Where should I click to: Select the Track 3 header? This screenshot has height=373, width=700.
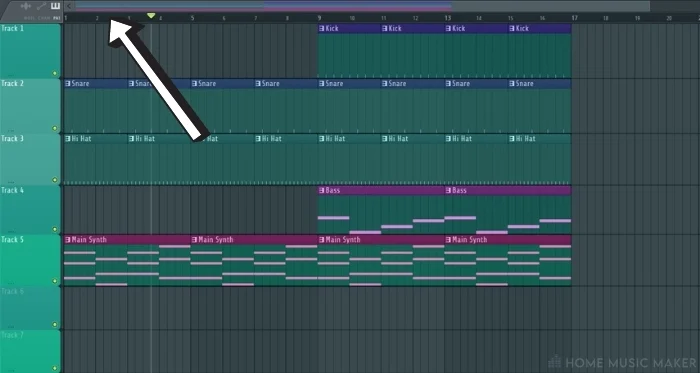click(x=30, y=159)
